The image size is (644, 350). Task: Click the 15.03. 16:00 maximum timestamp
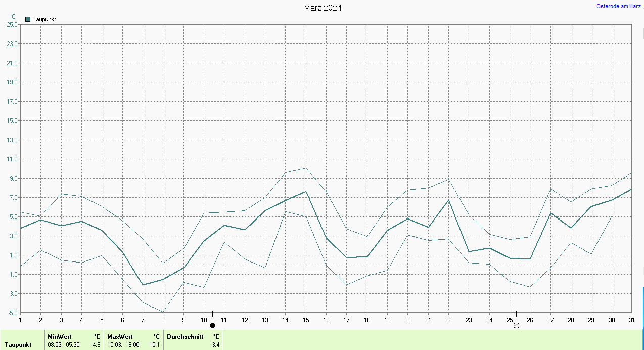pyautogui.click(x=123, y=345)
